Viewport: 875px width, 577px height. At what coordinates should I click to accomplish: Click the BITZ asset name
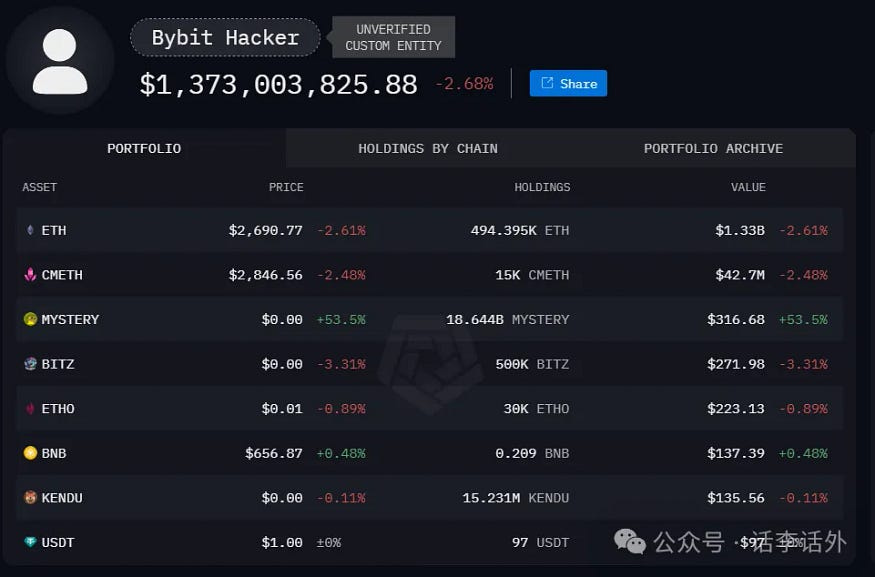[x=58, y=364]
